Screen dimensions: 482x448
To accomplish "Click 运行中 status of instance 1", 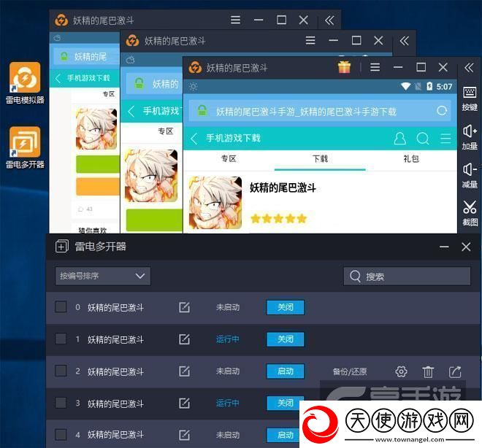I will pos(227,339).
